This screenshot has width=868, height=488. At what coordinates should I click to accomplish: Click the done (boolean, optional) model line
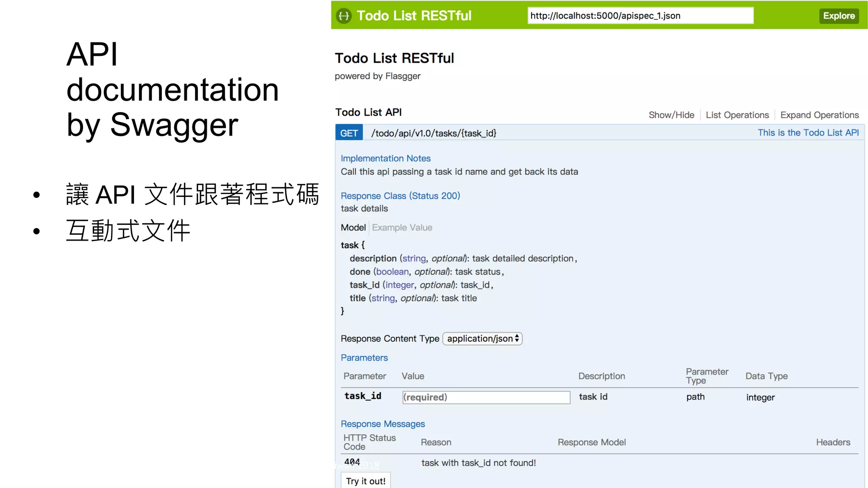tap(426, 272)
